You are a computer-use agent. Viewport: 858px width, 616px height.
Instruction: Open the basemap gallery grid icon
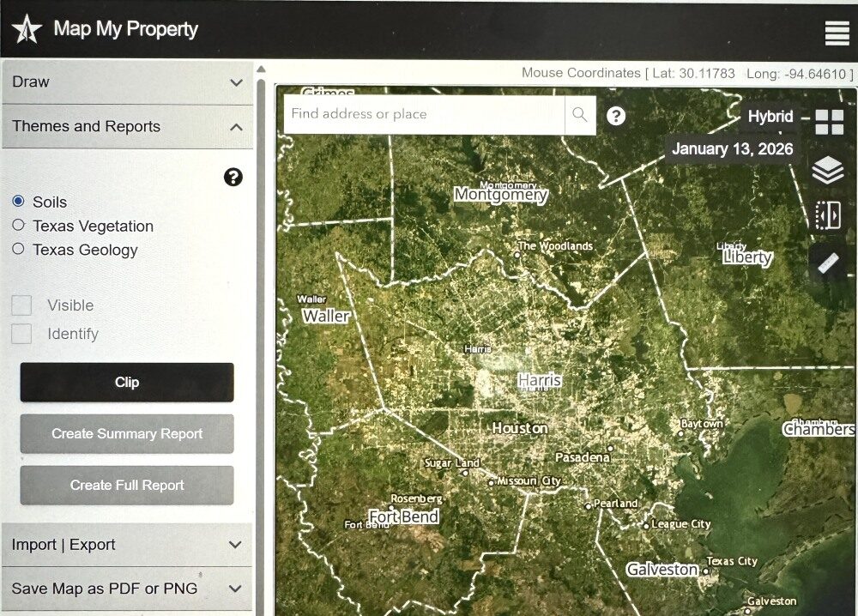(829, 122)
